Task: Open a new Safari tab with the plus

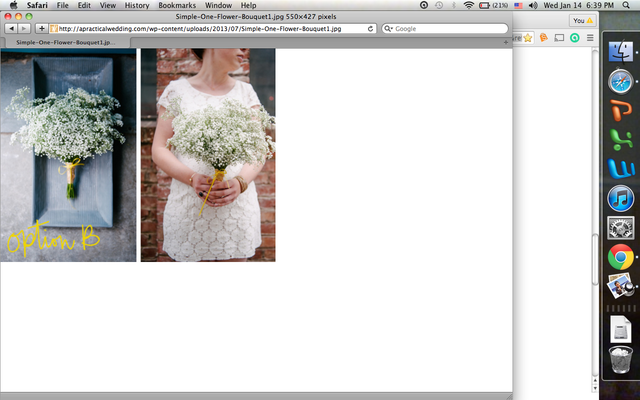Action: point(506,42)
